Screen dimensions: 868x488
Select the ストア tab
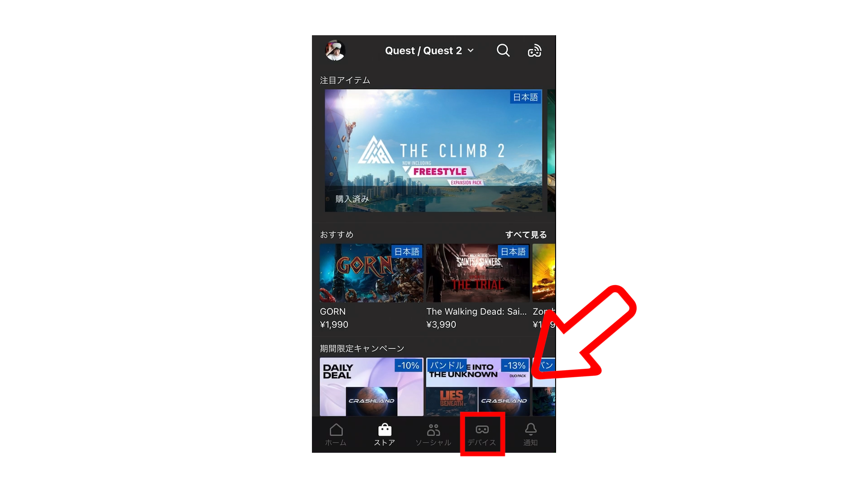click(x=385, y=435)
